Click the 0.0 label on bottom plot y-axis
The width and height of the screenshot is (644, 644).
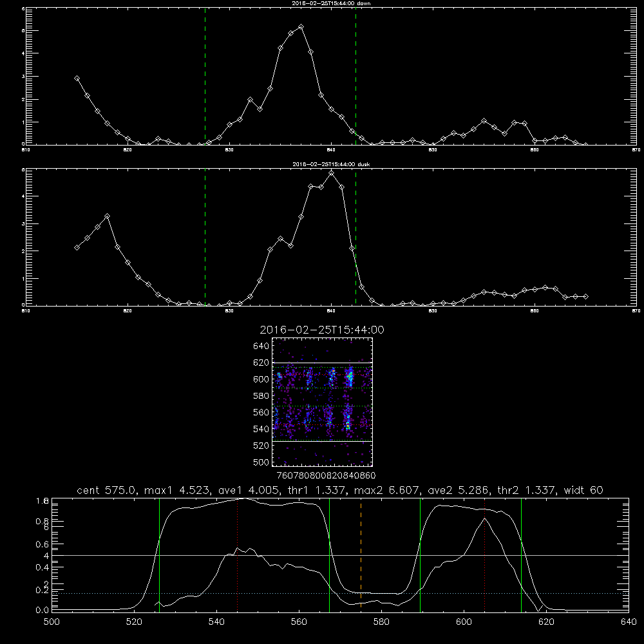(x=43, y=611)
